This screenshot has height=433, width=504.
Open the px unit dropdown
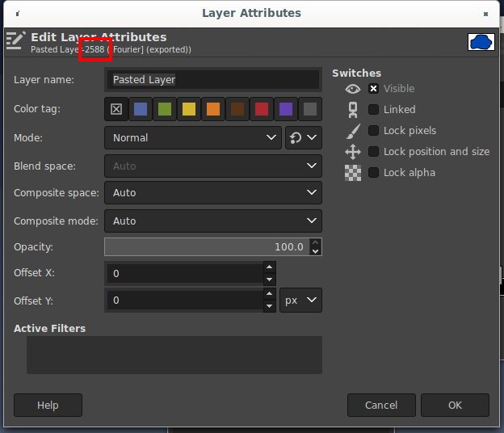pyautogui.click(x=301, y=301)
